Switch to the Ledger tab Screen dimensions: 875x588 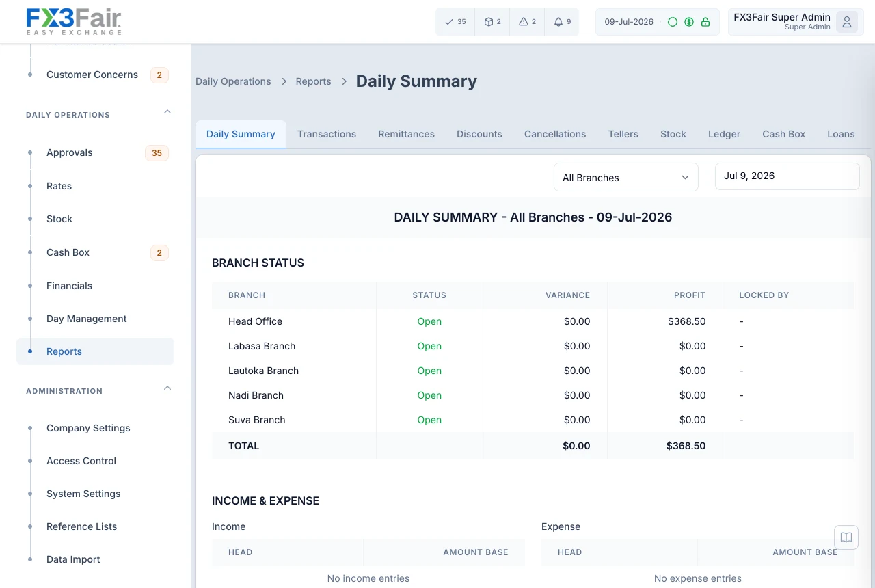(724, 134)
